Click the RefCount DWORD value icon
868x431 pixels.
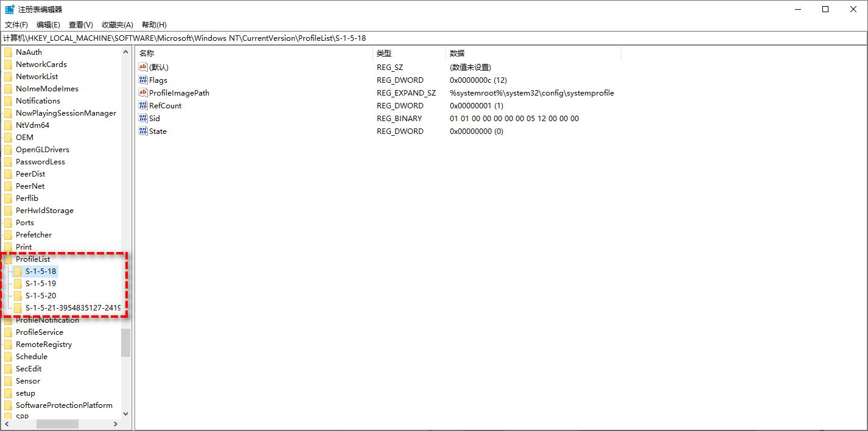click(x=144, y=105)
